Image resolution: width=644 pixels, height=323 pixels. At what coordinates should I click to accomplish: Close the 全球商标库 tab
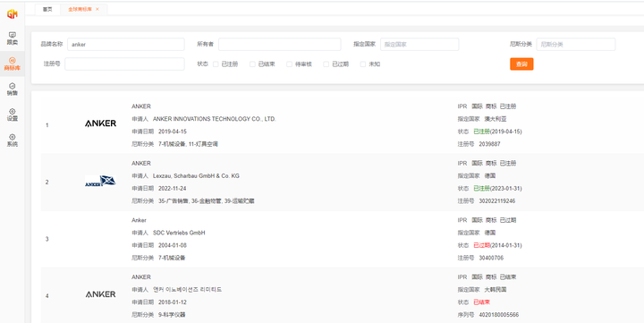pyautogui.click(x=97, y=9)
